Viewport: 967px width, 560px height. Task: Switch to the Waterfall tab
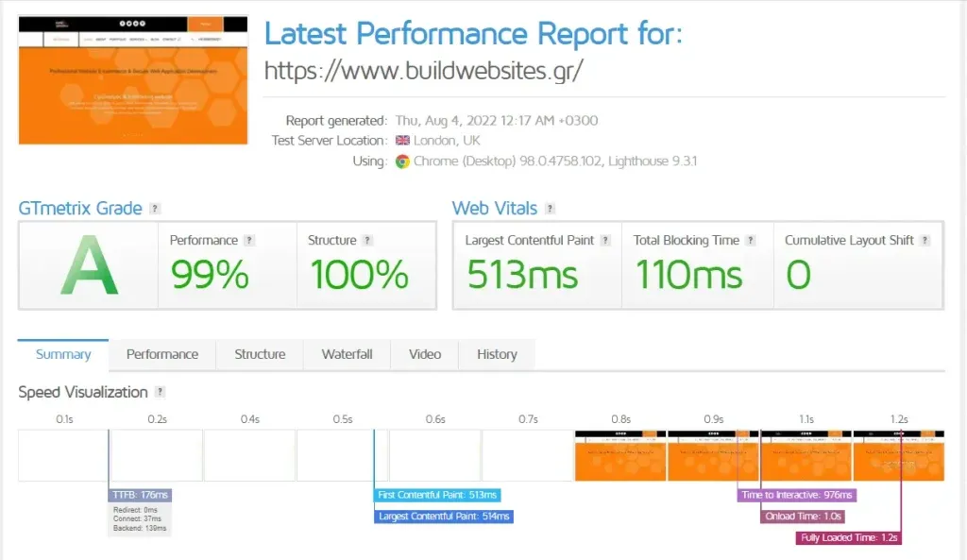(347, 354)
